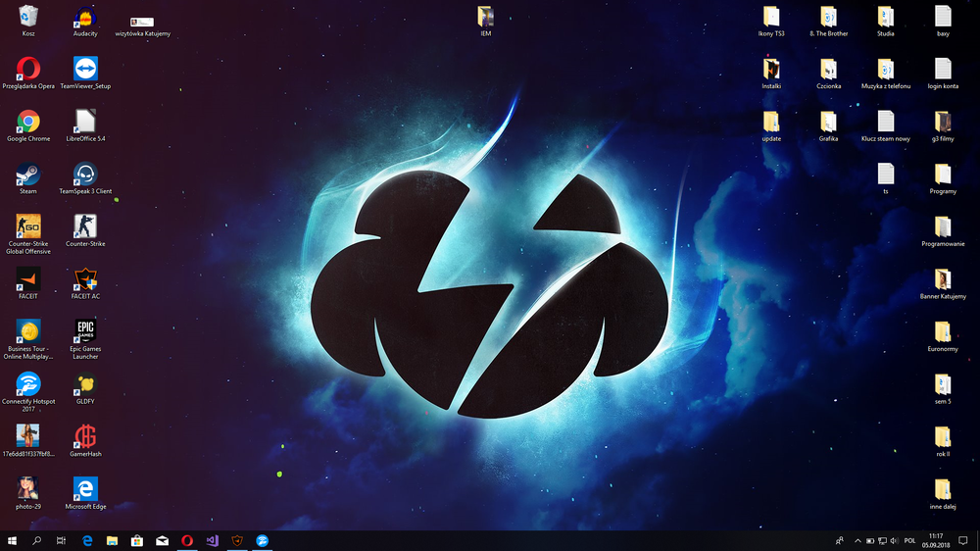
Task: Select the classic Counter-Strike desktop shortcut
Action: 85,230
